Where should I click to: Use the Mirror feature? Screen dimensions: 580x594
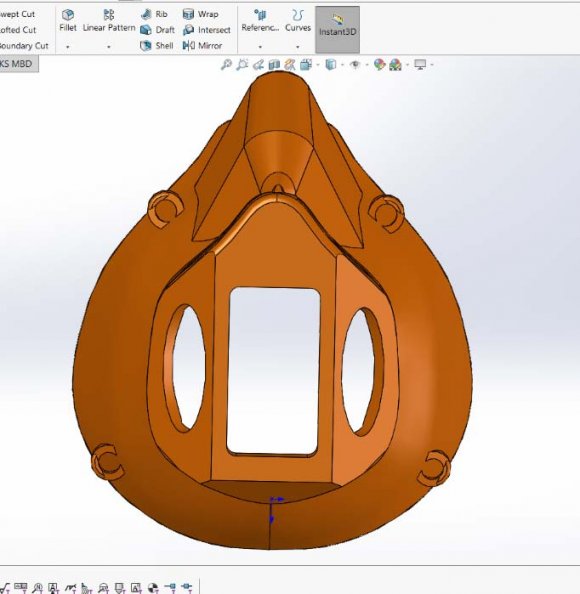202,46
